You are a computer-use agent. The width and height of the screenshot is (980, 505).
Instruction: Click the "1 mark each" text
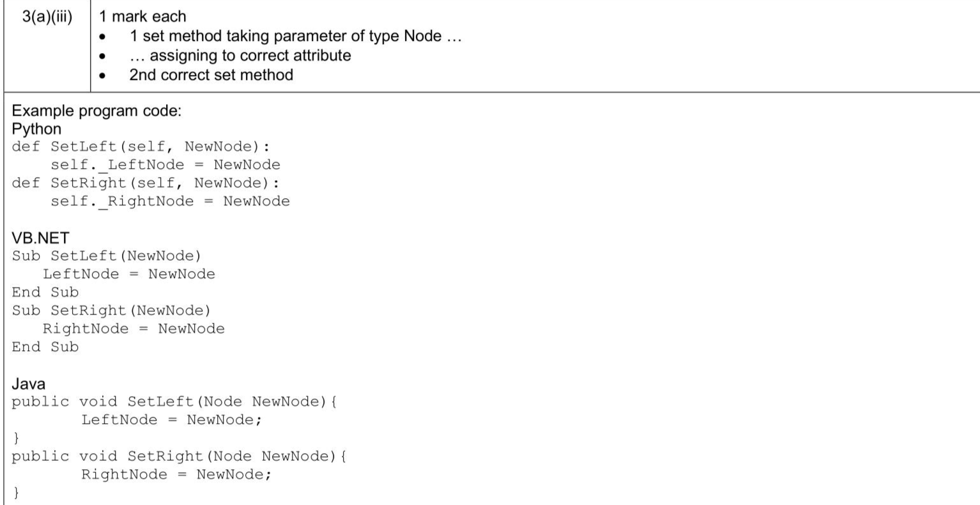click(x=143, y=17)
